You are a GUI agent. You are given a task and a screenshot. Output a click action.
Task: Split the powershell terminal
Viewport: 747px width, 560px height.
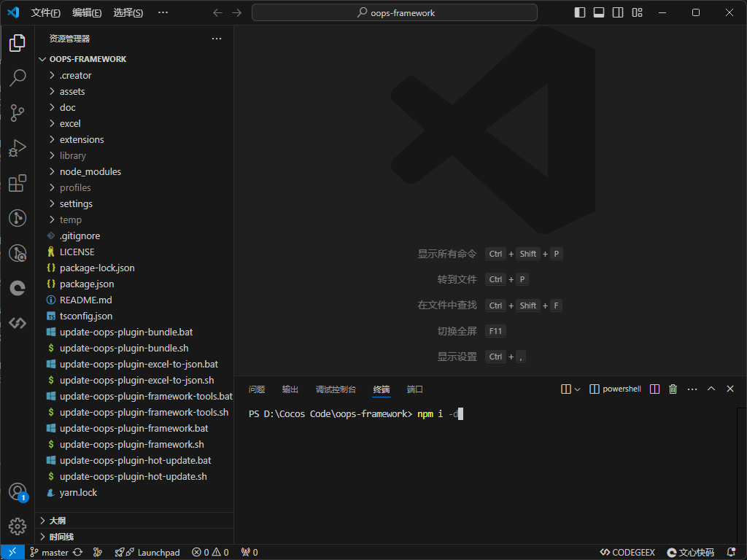click(654, 389)
